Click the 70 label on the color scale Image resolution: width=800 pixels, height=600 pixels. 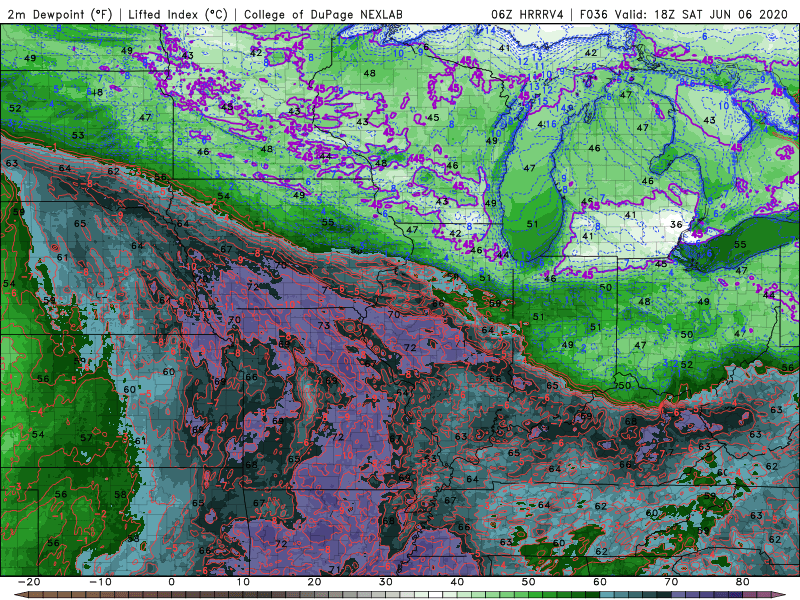tap(671, 582)
